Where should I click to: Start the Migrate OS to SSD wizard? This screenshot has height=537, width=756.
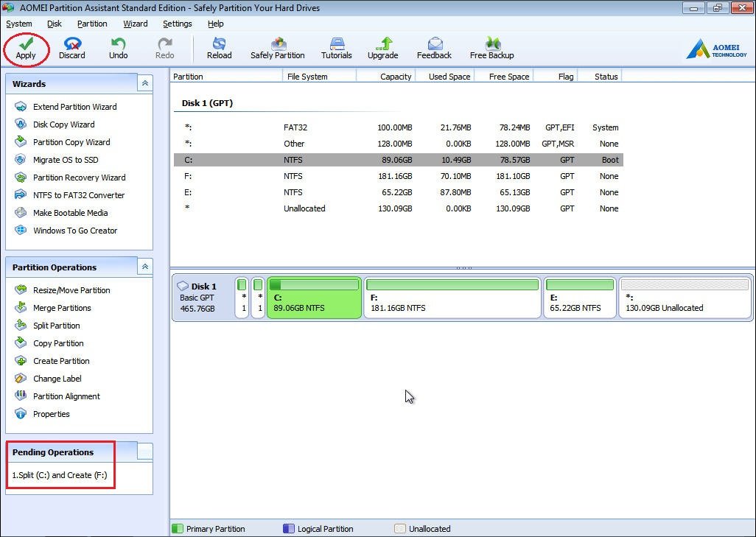click(66, 160)
